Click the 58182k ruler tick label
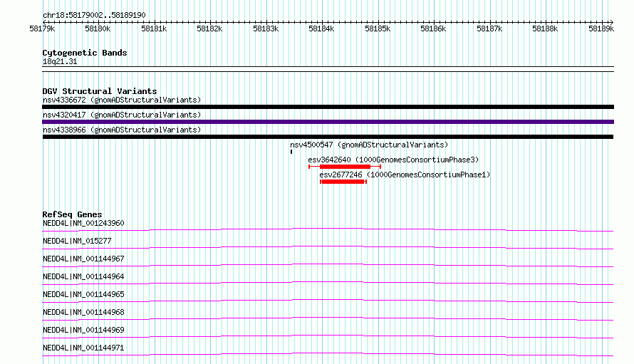This screenshot has height=364, width=634. [x=209, y=28]
